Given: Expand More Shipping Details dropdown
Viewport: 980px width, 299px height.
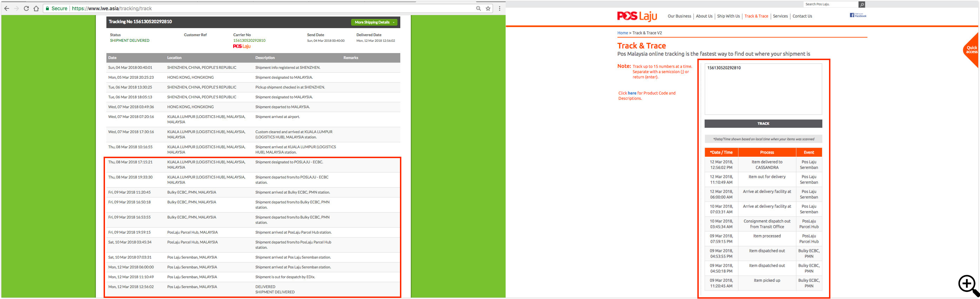Looking at the screenshot, I should [x=374, y=22].
